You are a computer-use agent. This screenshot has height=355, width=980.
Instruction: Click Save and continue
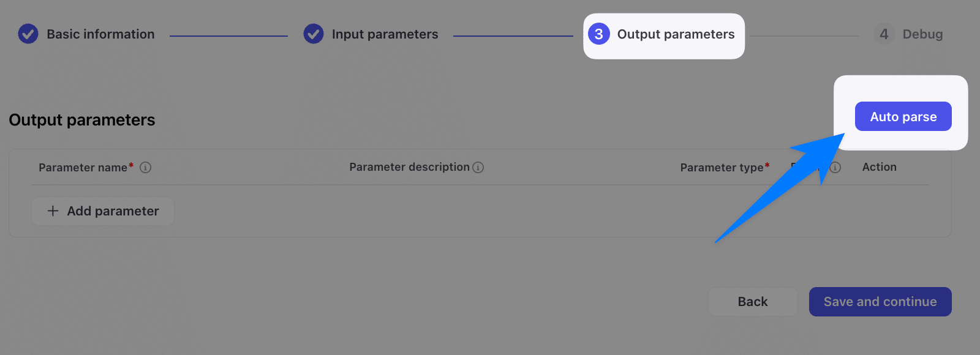pyautogui.click(x=880, y=302)
